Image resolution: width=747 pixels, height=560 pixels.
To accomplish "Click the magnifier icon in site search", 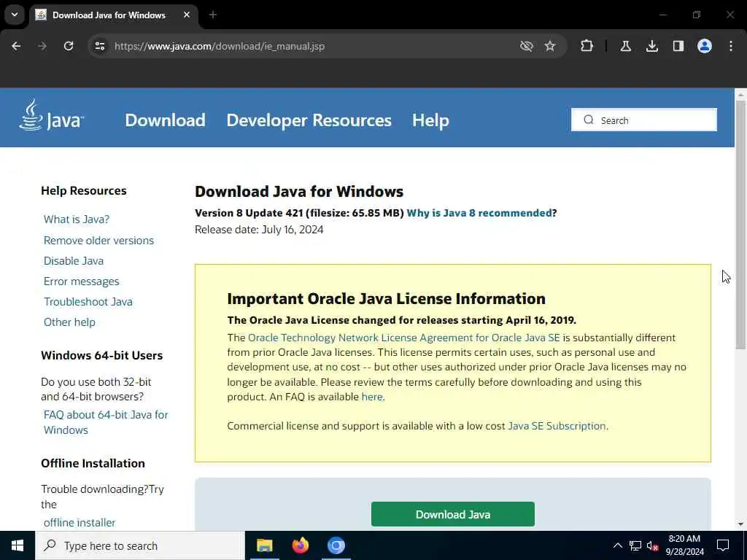I will pyautogui.click(x=589, y=120).
